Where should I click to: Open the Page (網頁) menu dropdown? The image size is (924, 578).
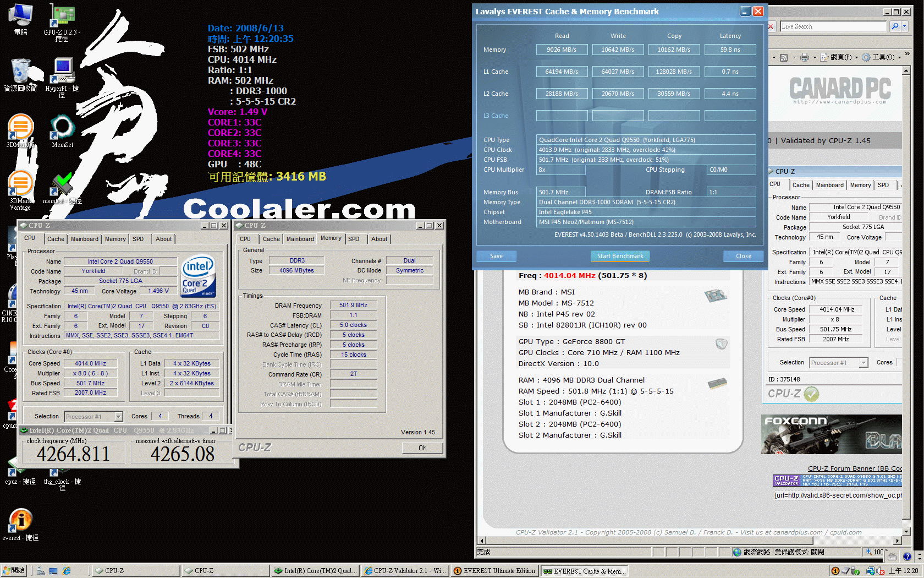[x=840, y=57]
